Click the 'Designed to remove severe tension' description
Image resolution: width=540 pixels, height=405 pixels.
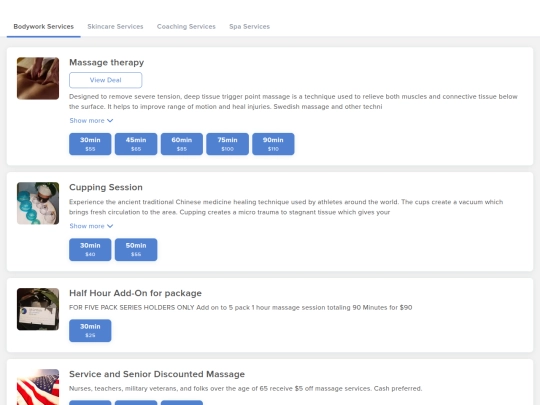(x=293, y=102)
